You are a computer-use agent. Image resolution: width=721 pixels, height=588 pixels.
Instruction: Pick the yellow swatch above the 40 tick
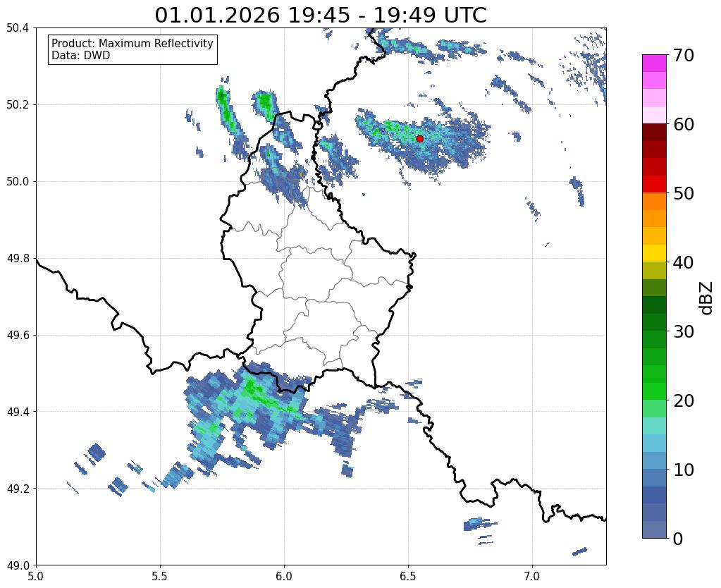point(654,253)
